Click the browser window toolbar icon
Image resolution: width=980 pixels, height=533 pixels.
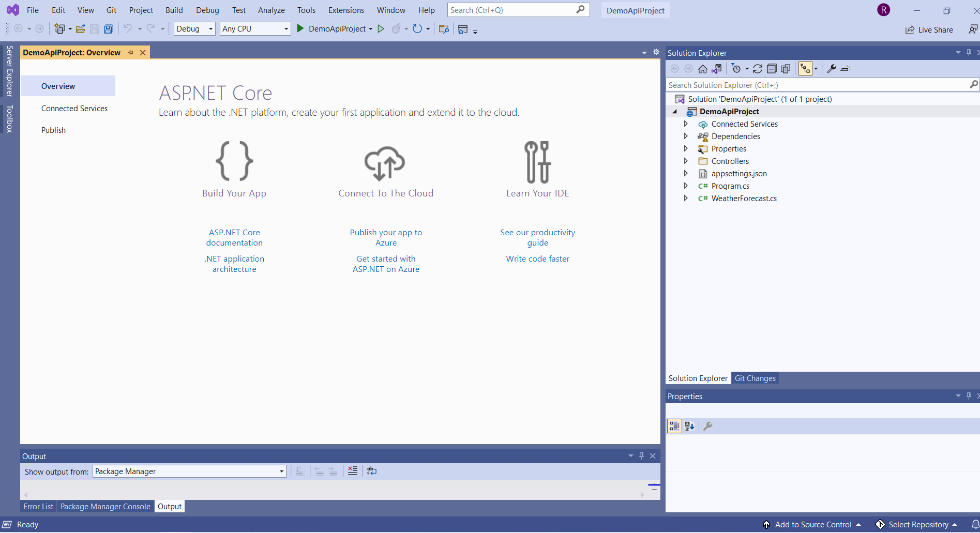463,29
